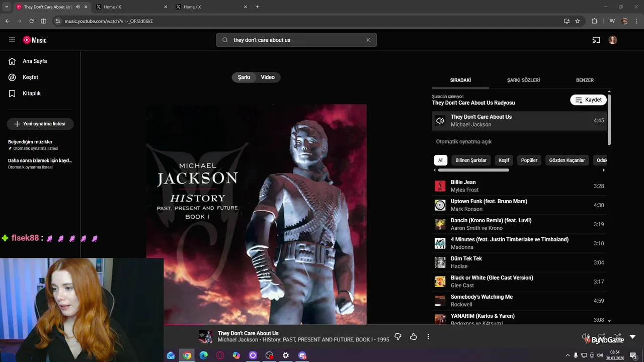Select the Popüler filter chip

tap(529, 160)
